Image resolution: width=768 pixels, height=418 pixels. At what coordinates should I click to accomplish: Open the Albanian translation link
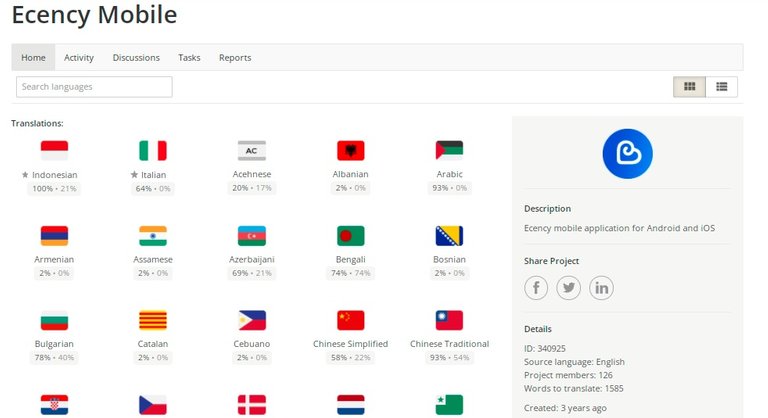click(x=350, y=174)
